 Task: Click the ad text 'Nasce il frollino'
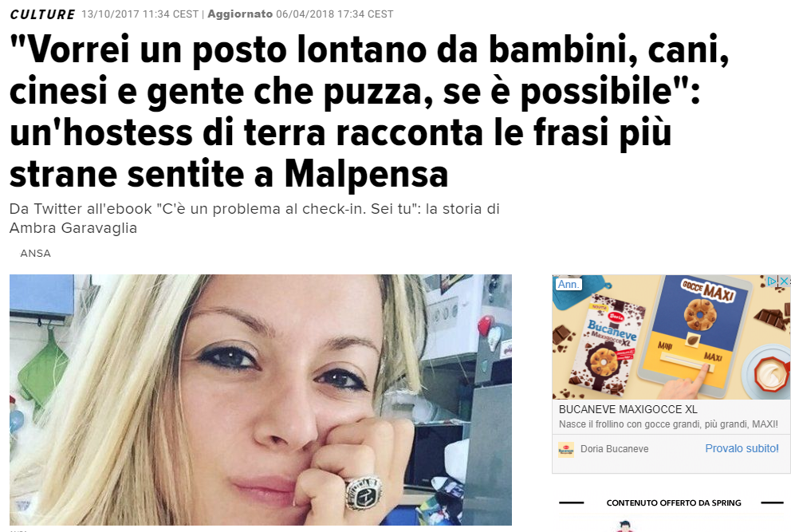pyautogui.click(x=668, y=424)
